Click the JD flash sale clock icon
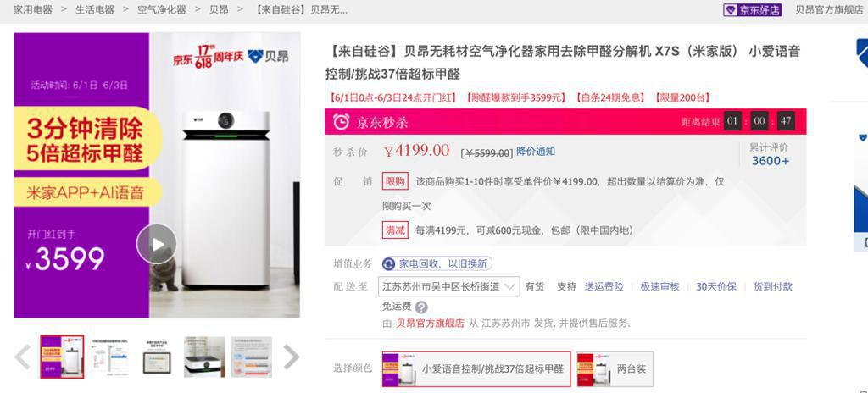The height and width of the screenshot is (393, 868). click(x=341, y=121)
